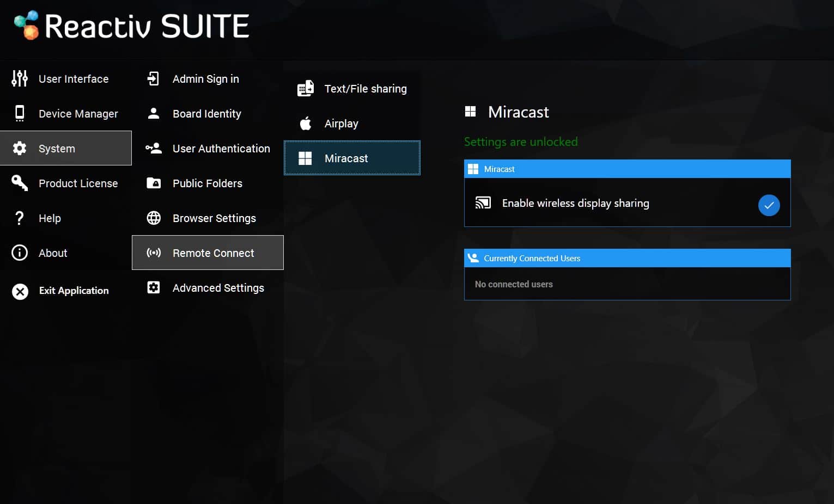Screen dimensions: 834x504
Task: Click the Admin Sign in arrow icon
Action: (x=153, y=78)
